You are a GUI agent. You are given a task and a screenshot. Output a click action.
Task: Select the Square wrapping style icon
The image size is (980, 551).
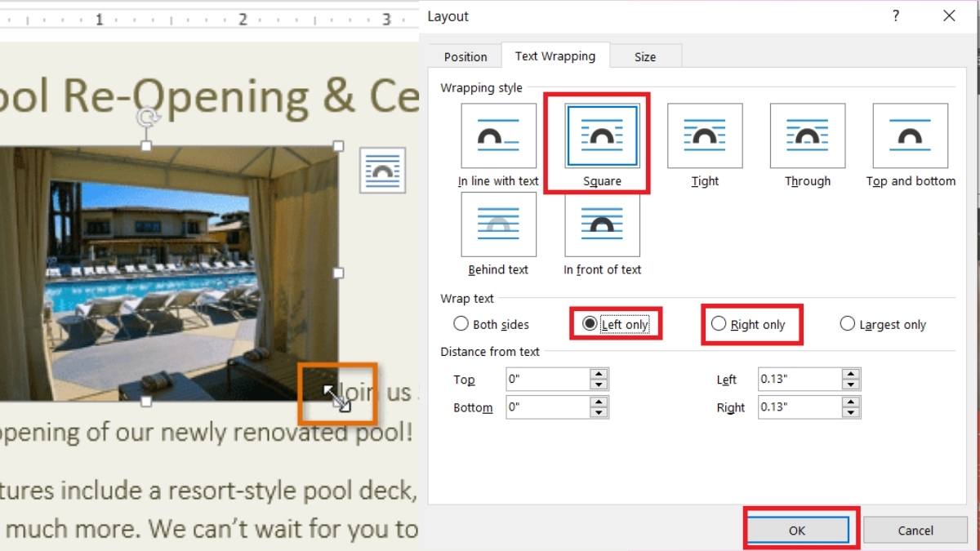point(602,136)
